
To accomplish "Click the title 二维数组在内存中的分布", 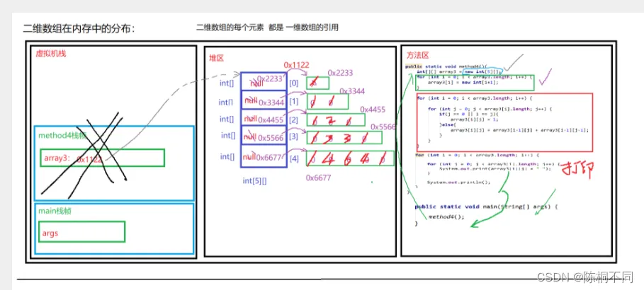I will tap(79, 29).
